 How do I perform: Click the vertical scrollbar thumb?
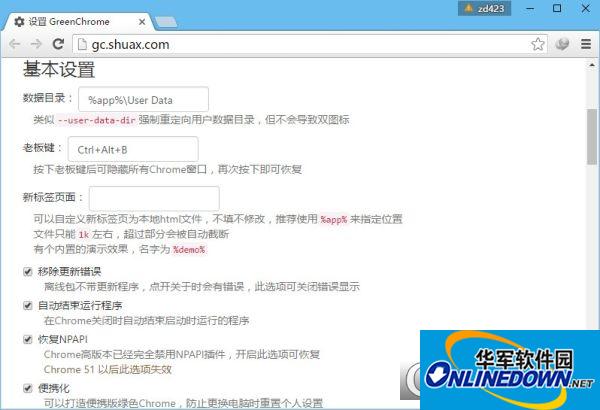[592, 125]
